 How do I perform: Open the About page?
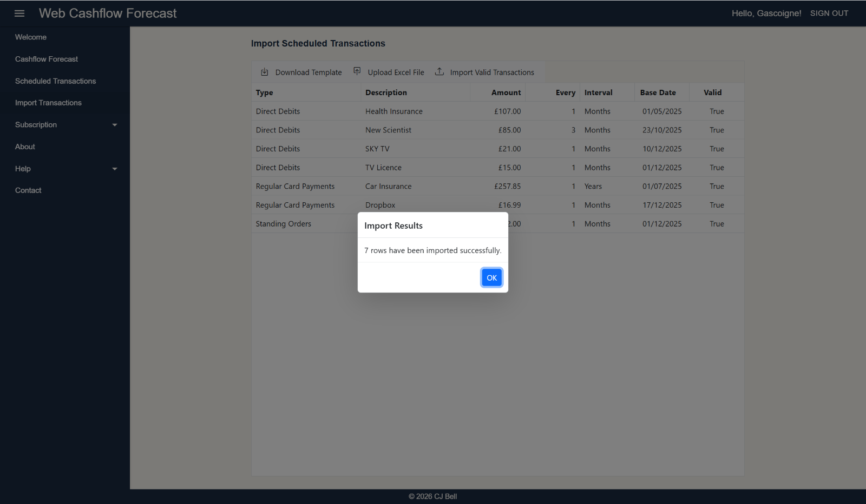[x=25, y=147]
